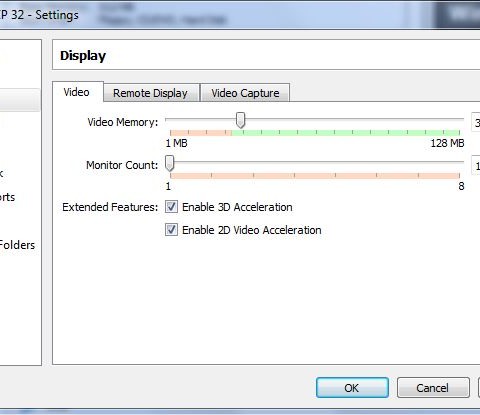
Task: Grab the Video Memory slider handle
Action: tap(240, 120)
